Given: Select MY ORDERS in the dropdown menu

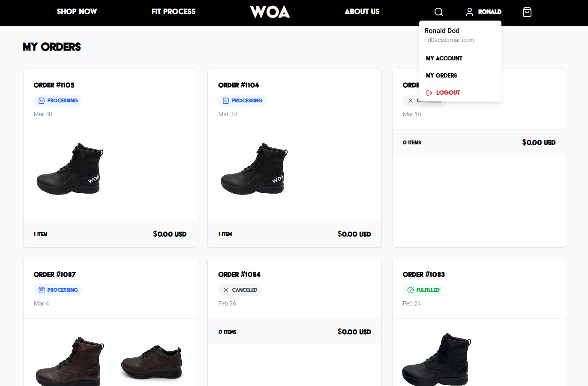Looking at the screenshot, I should (x=441, y=75).
